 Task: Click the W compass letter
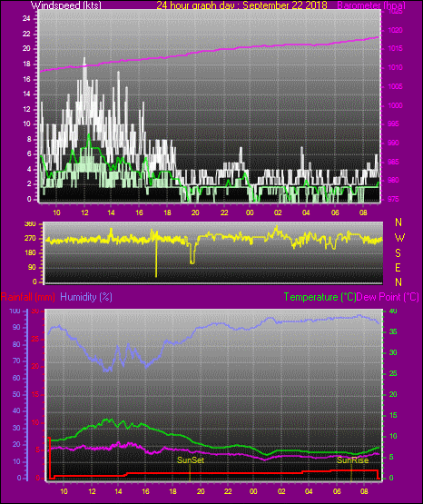399,238
